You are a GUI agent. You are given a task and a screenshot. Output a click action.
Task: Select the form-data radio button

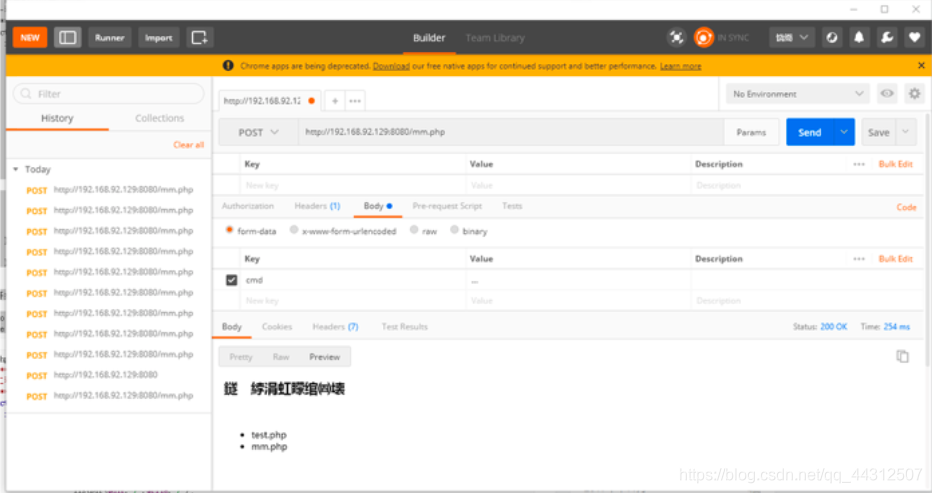click(229, 230)
